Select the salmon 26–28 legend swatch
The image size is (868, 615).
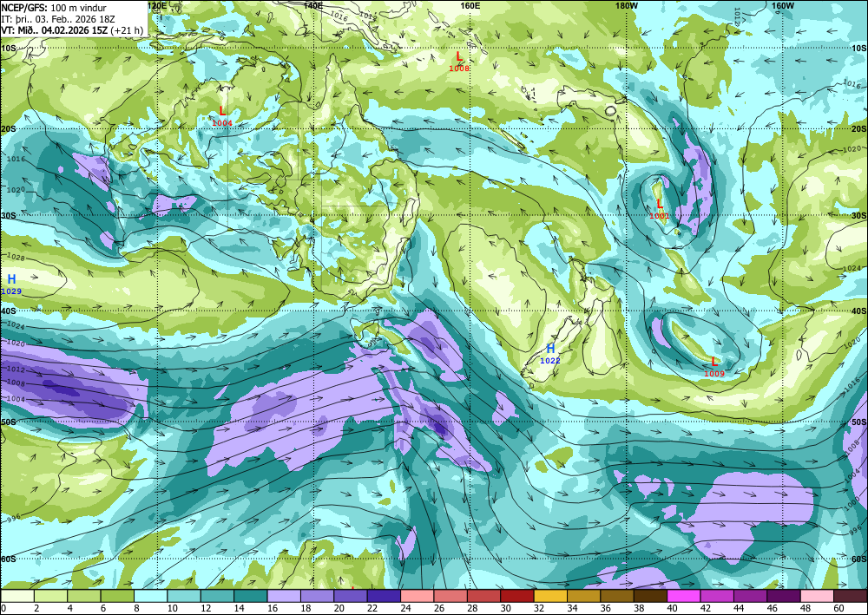click(450, 596)
